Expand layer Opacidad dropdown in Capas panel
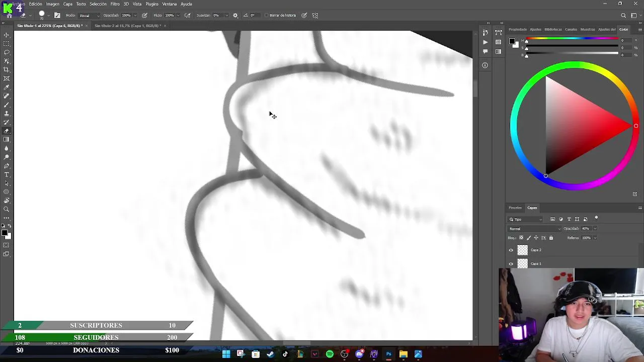644x362 pixels. (x=595, y=229)
